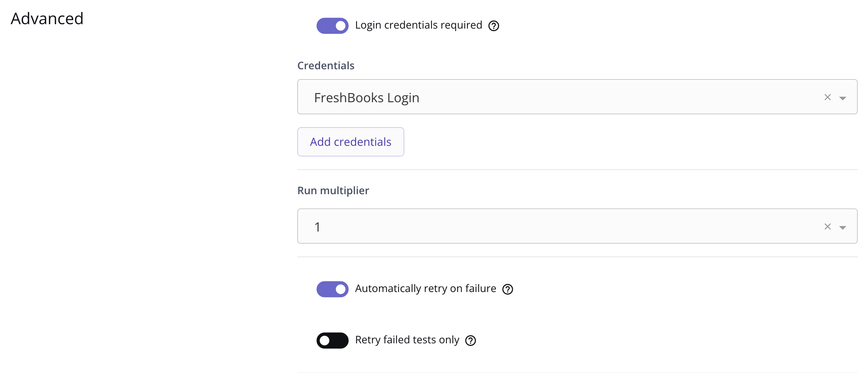The height and width of the screenshot is (373, 868).
Task: Expand the Credentials dropdown arrow
Action: click(843, 98)
